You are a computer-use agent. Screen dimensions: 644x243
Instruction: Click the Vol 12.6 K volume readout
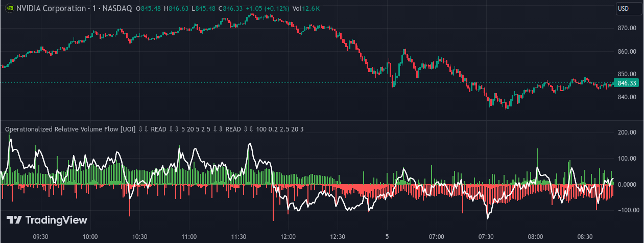click(x=307, y=9)
